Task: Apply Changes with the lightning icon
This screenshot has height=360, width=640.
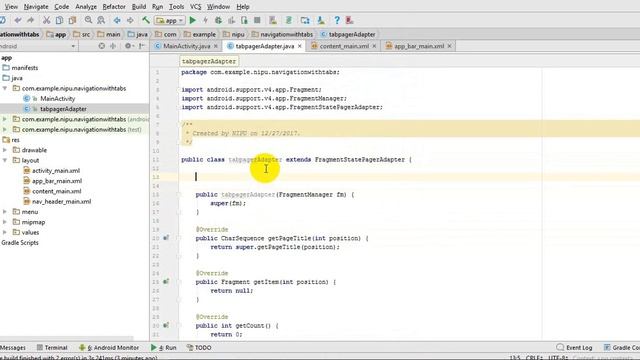Action: pyautogui.click(x=205, y=20)
